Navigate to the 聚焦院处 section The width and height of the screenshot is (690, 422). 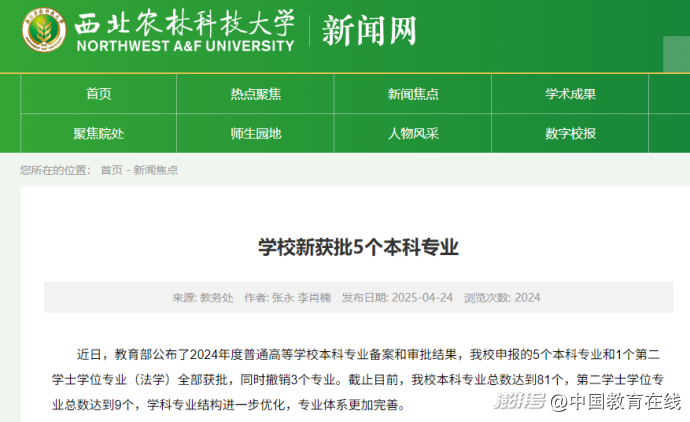tap(98, 133)
